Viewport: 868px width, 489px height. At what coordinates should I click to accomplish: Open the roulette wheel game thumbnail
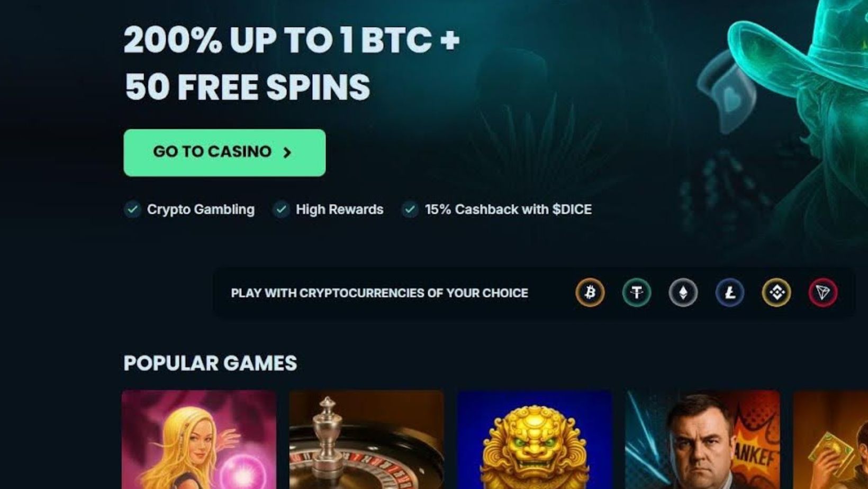pos(366,440)
